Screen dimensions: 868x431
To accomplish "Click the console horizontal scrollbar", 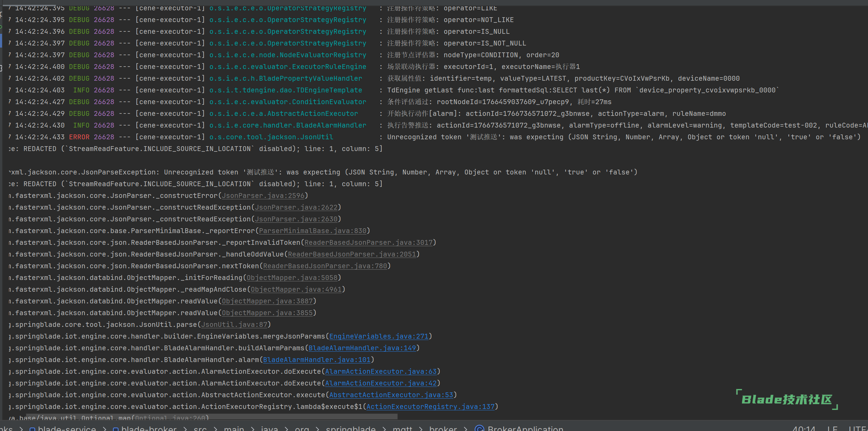I will 211,417.
